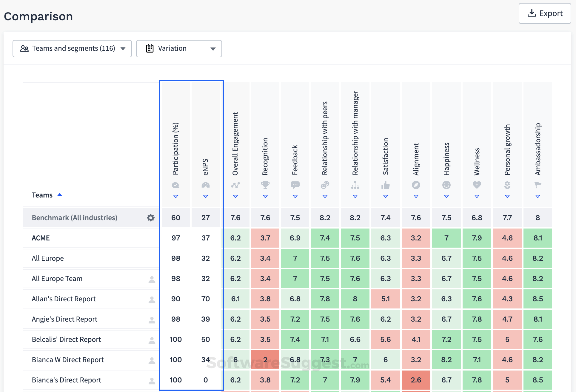Click Relationship with manager hierarchy icon
The image size is (576, 392).
point(355,185)
